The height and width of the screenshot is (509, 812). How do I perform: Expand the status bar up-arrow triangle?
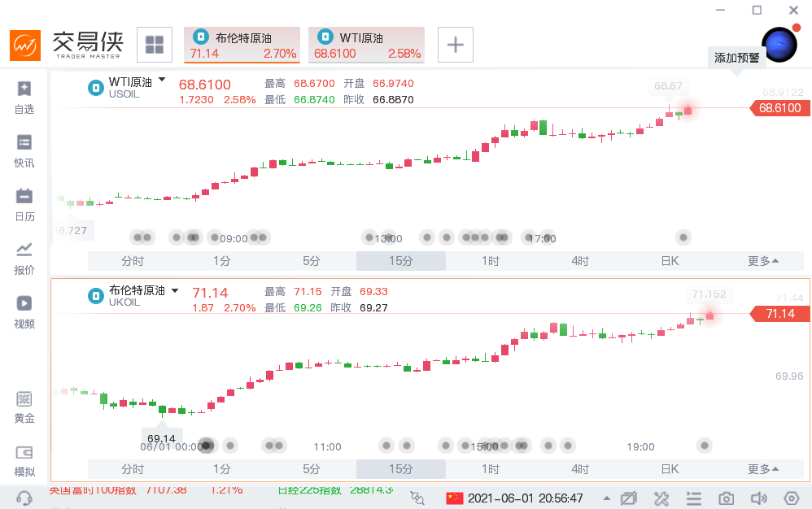pos(606,498)
